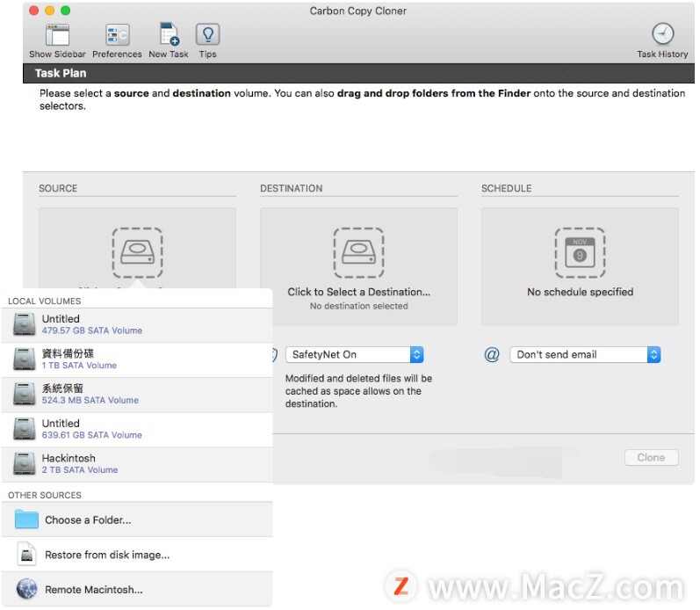Select Untitled 639.61 GB SATA Volume

pyautogui.click(x=137, y=430)
